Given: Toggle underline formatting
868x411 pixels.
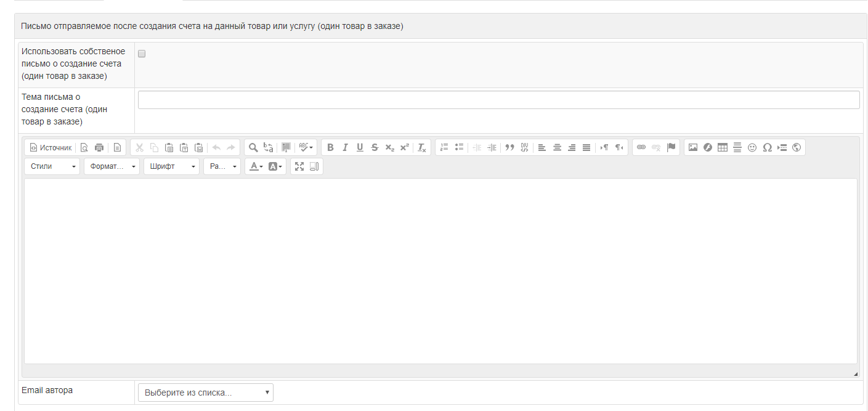Looking at the screenshot, I should (x=360, y=148).
